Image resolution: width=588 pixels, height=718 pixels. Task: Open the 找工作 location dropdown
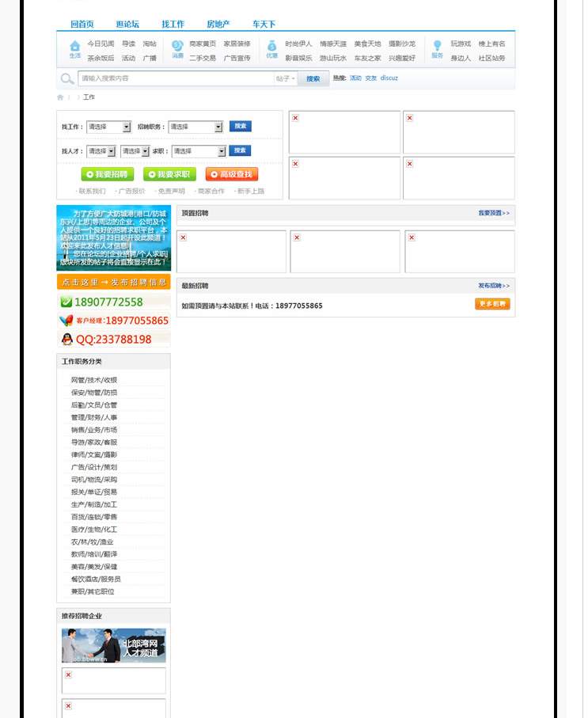pos(108,127)
